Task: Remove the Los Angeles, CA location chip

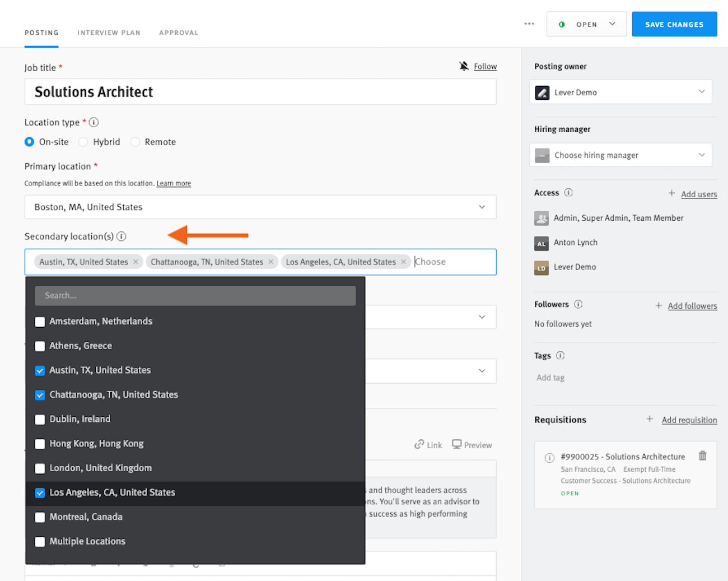Action: (x=403, y=262)
